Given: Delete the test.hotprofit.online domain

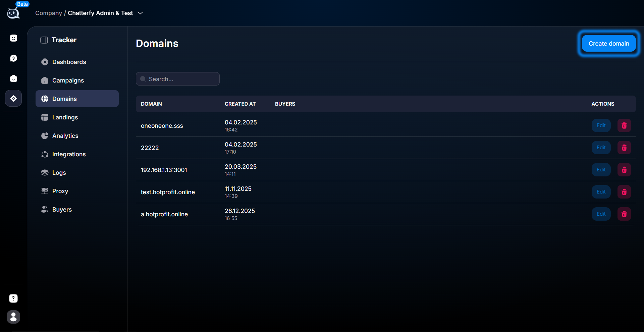Looking at the screenshot, I should coord(624,192).
